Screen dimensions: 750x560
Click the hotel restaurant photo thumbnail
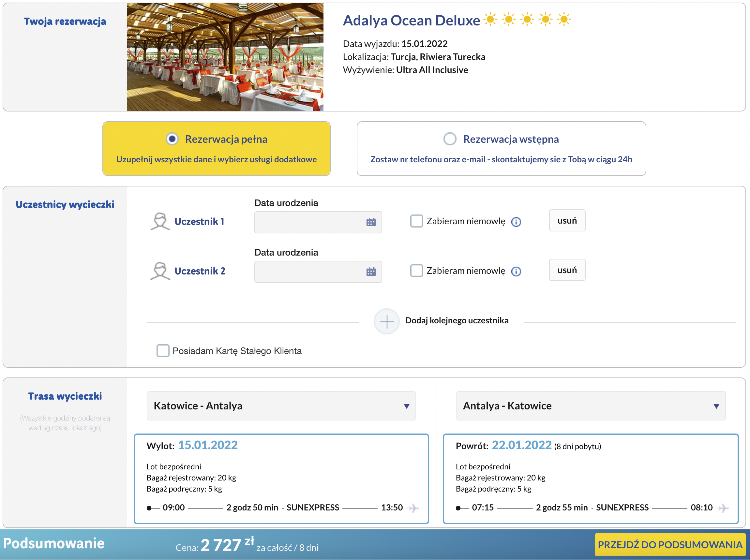[225, 57]
